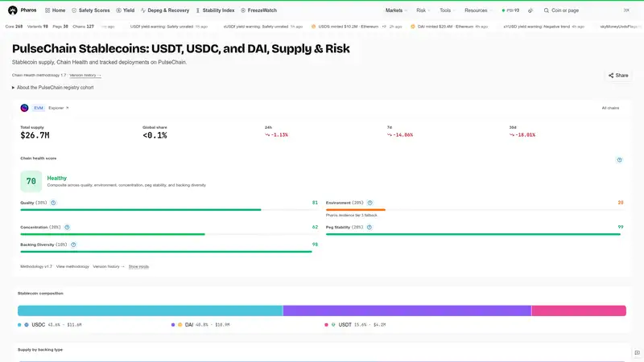Click the DAI minted $20.4M ticker item
The width and height of the screenshot is (644, 362).
448,27
